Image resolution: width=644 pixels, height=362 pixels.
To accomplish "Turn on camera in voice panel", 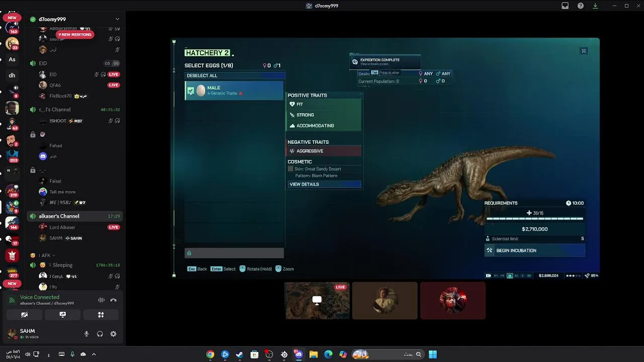I will [x=24, y=315].
